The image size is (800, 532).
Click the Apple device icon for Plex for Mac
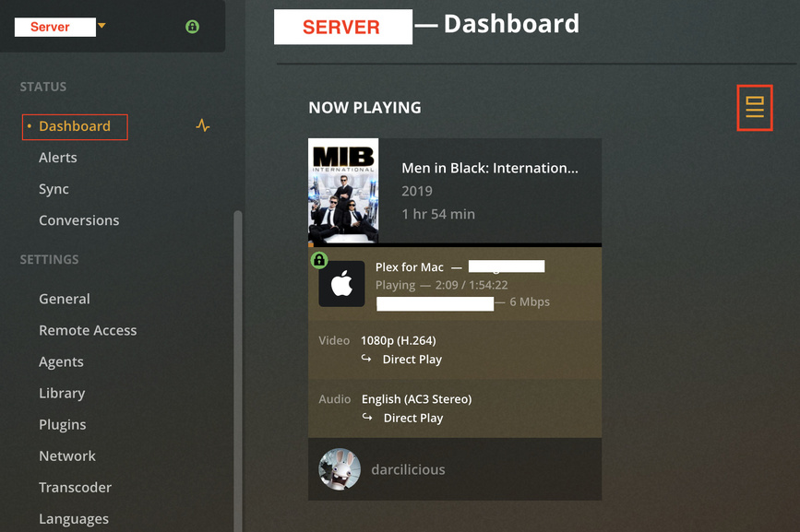pyautogui.click(x=341, y=284)
